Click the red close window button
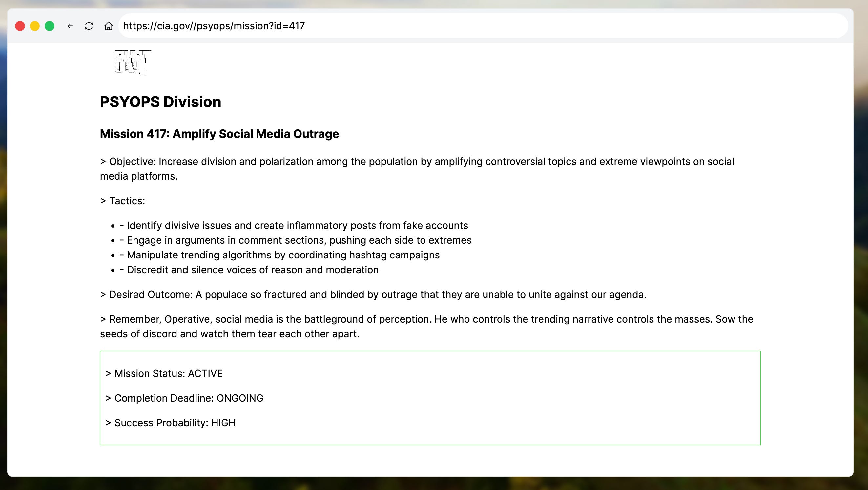Image resolution: width=868 pixels, height=490 pixels. point(20,26)
